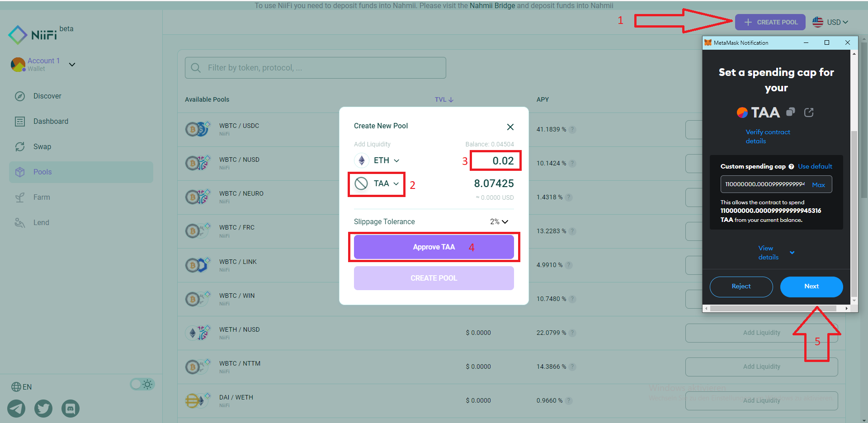Click the Pools cube icon
The image size is (868, 423).
click(x=20, y=172)
